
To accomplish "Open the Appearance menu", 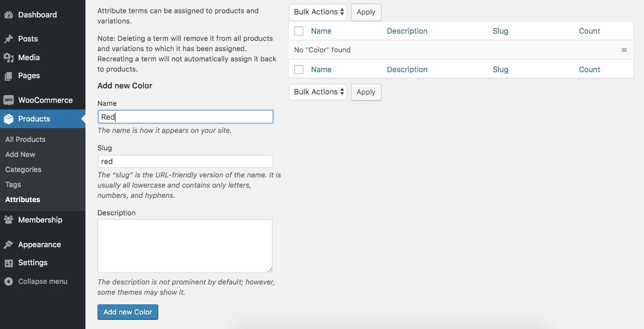I will tap(40, 244).
